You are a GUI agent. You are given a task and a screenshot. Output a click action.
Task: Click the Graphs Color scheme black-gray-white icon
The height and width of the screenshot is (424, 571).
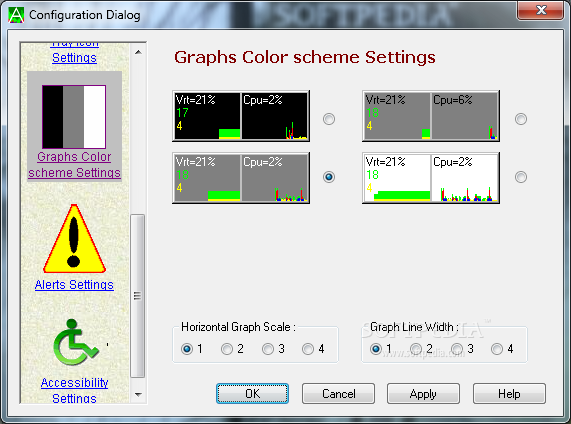(x=74, y=117)
